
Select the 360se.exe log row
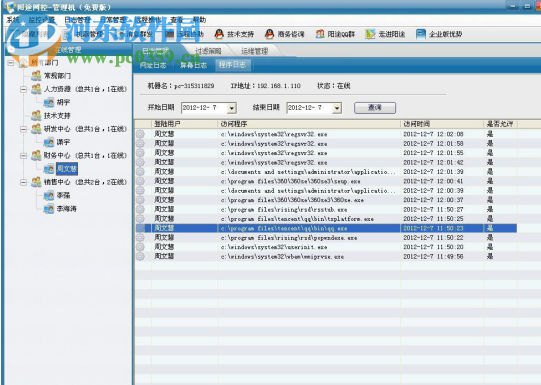(x=326, y=200)
